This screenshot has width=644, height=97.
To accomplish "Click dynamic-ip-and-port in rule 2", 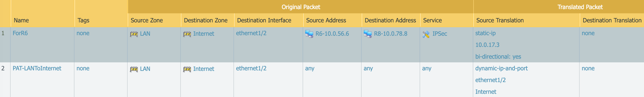I will pos(501,68).
